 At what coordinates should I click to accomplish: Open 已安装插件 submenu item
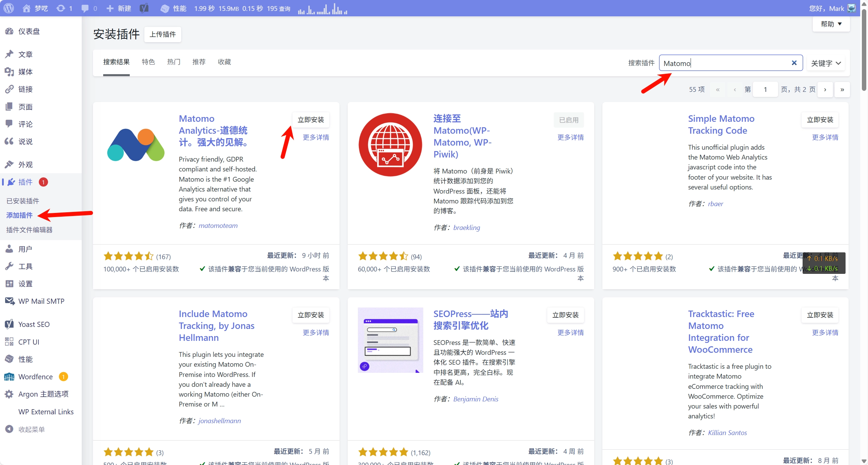23,201
